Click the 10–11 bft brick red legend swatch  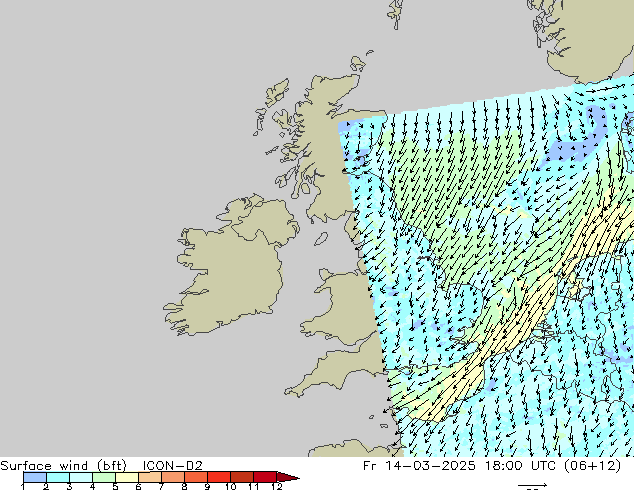pos(242,477)
